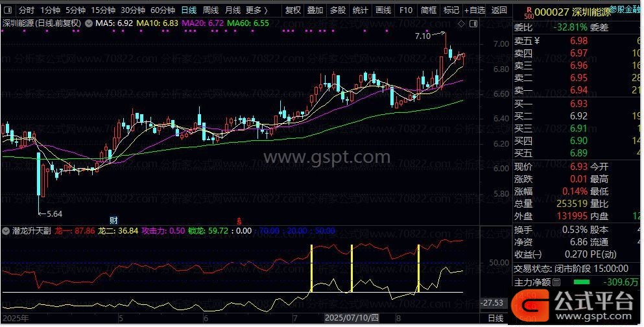Select the 周线 weekly chart tab

click(x=211, y=10)
